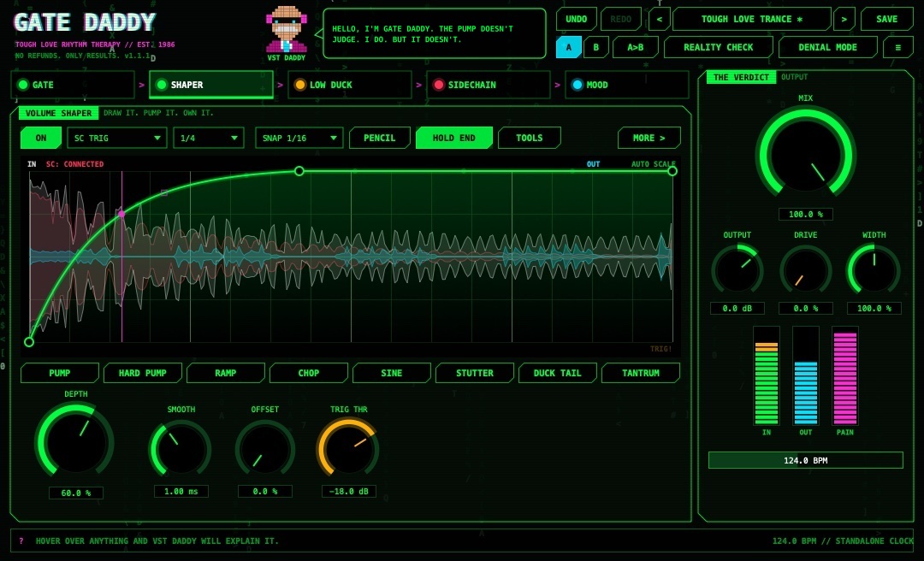Go to next preset arrow
This screenshot has height=561, width=924.
pos(844,20)
